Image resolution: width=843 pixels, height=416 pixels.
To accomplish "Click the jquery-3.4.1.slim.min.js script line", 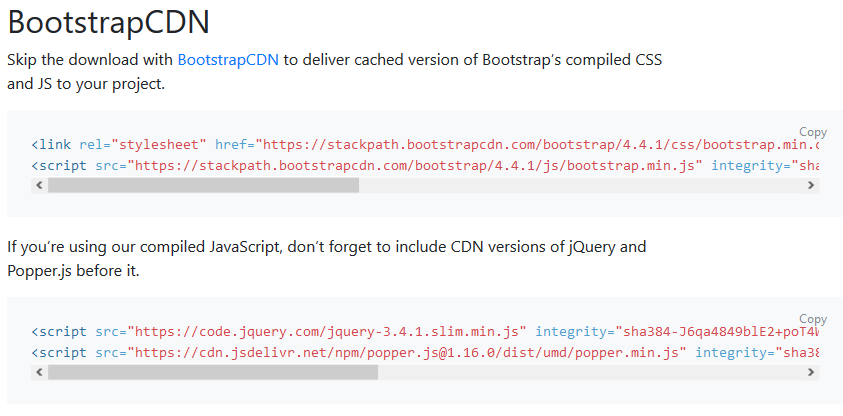I will tap(425, 332).
